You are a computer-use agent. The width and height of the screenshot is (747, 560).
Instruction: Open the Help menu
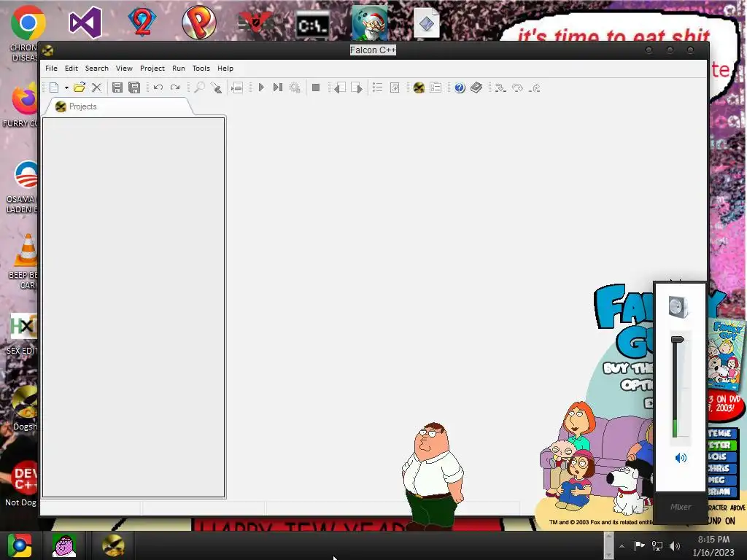[225, 68]
